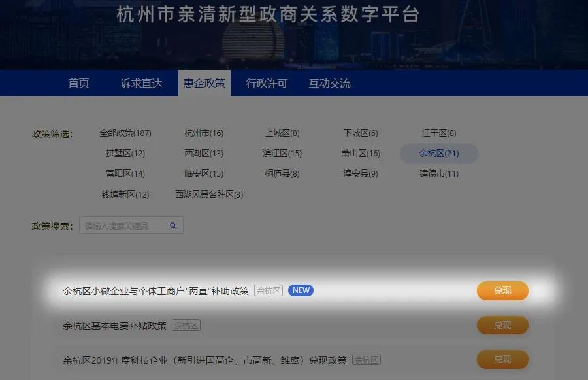Click 余杭区 tag beside 基本电费补贴政策
The width and height of the screenshot is (588, 380).
tap(186, 325)
